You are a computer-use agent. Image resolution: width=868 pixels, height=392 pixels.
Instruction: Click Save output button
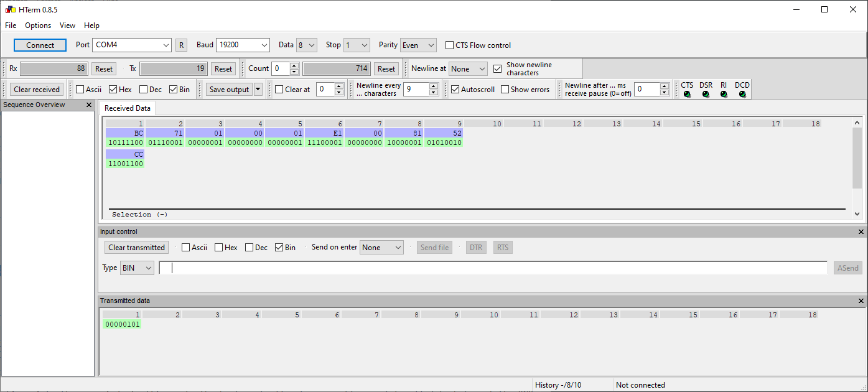[x=229, y=90]
